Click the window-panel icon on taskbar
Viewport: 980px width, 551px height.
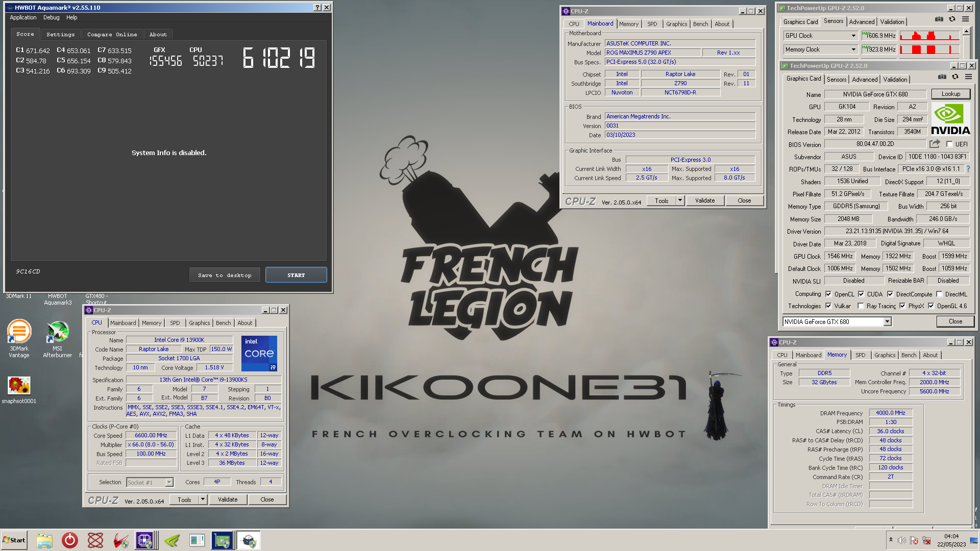coord(197,540)
